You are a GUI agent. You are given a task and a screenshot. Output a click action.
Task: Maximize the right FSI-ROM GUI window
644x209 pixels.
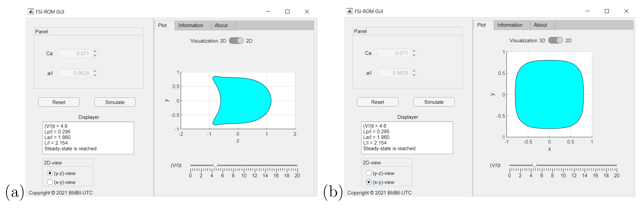(x=607, y=11)
